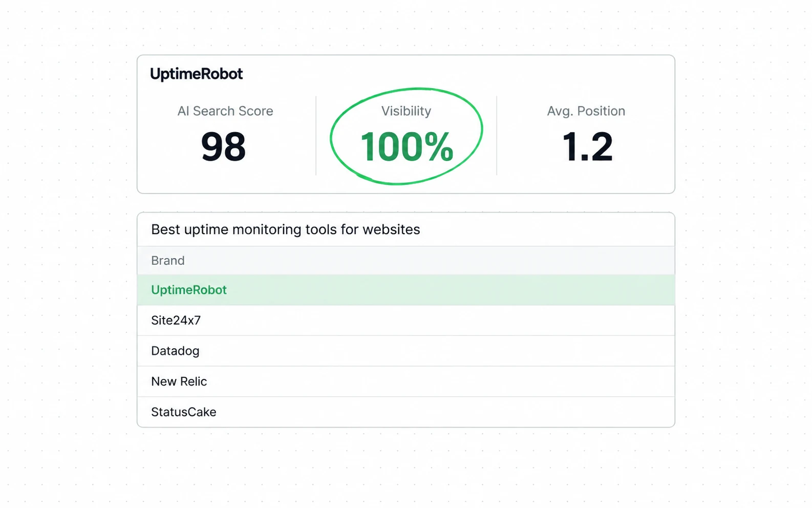Pick the New Relic row
The height and width of the screenshot is (508, 812).
tap(406, 382)
